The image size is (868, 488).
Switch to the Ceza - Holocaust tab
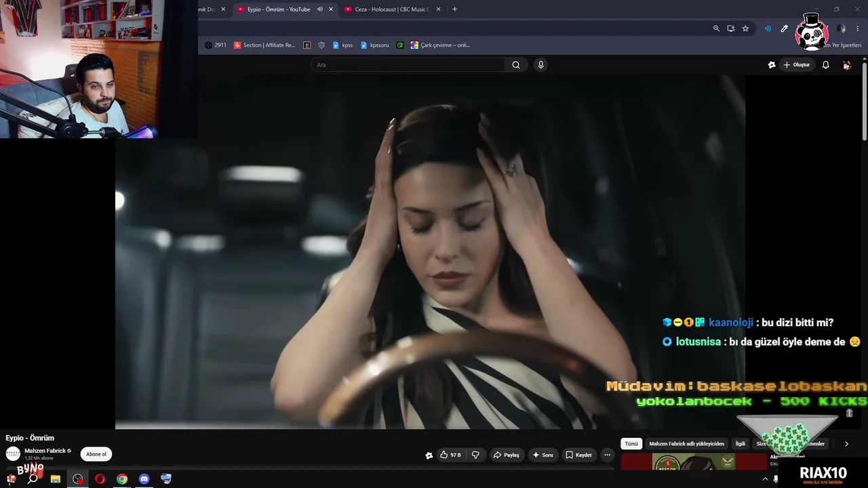tap(393, 9)
